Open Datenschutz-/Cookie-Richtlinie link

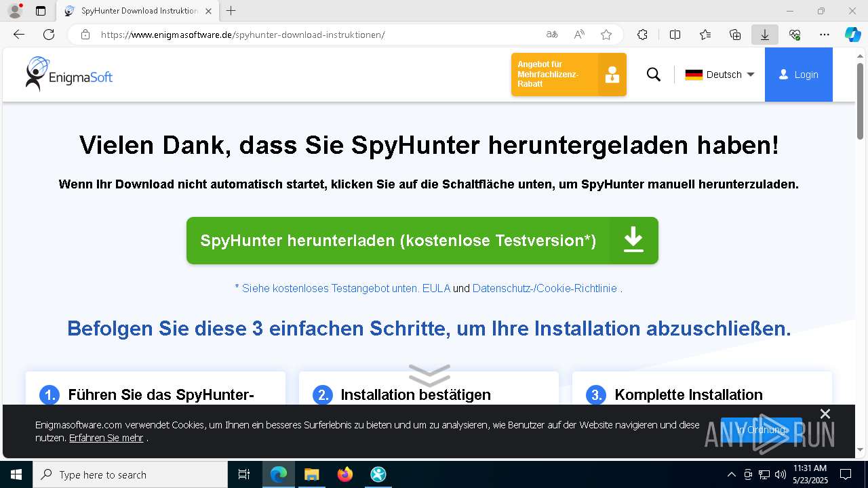545,288
